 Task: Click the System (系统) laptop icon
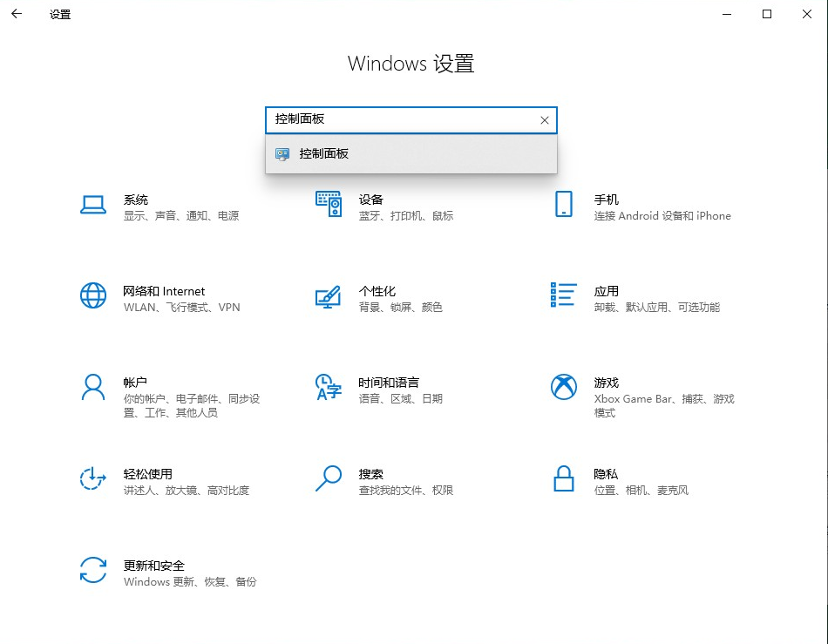93,205
